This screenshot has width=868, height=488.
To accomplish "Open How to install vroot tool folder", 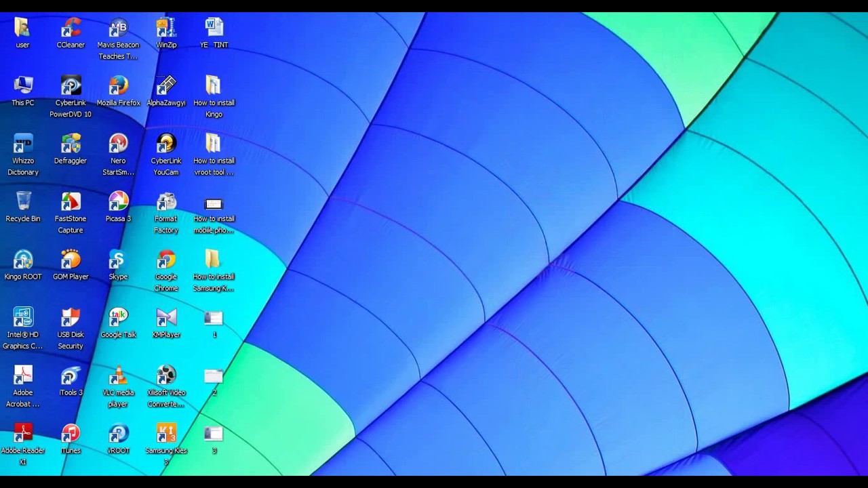I will 214,144.
